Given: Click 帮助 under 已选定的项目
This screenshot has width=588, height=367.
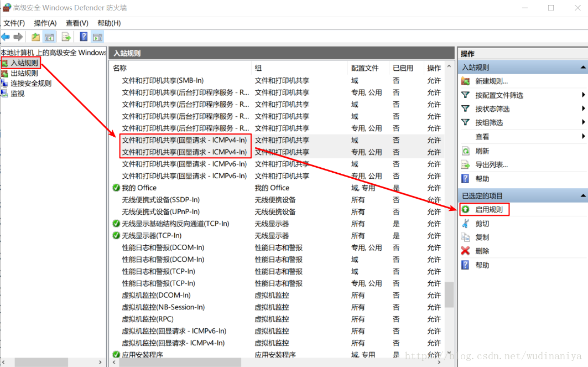Looking at the screenshot, I should 482,265.
